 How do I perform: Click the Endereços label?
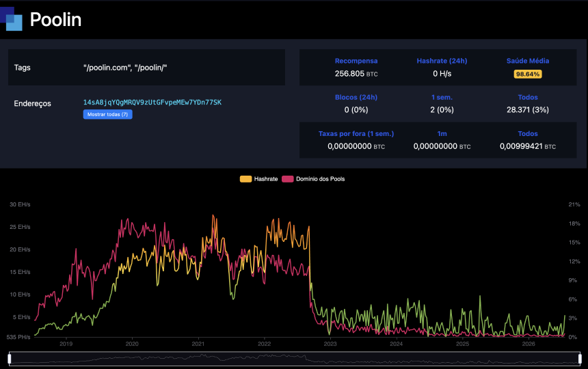pyautogui.click(x=32, y=103)
